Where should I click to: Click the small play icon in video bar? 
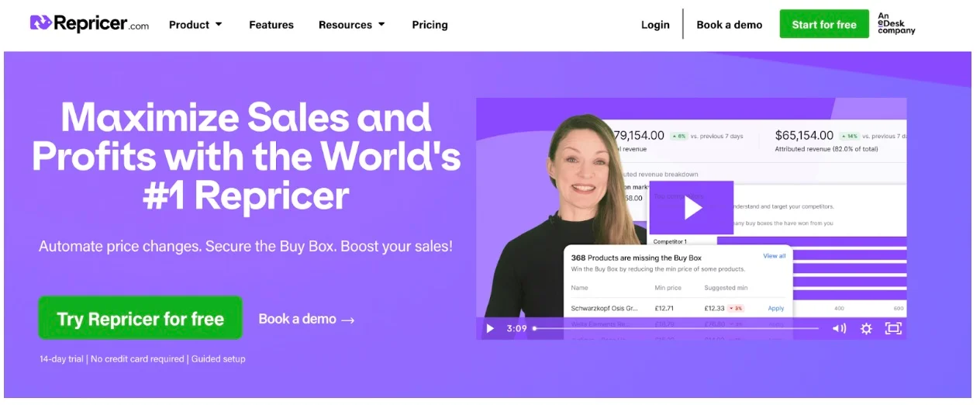coord(490,328)
